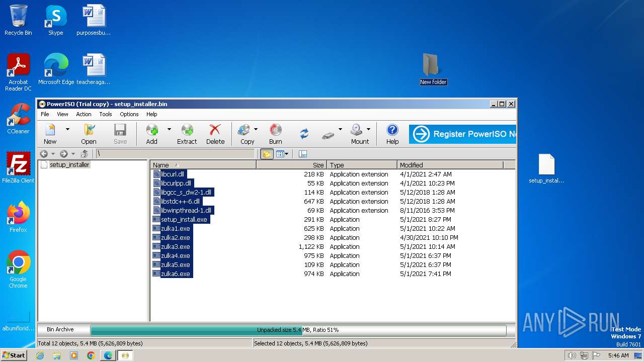Select the Acrobat Reader DC shortcut
Viewport: 644px width, 362px height.
coord(18,72)
